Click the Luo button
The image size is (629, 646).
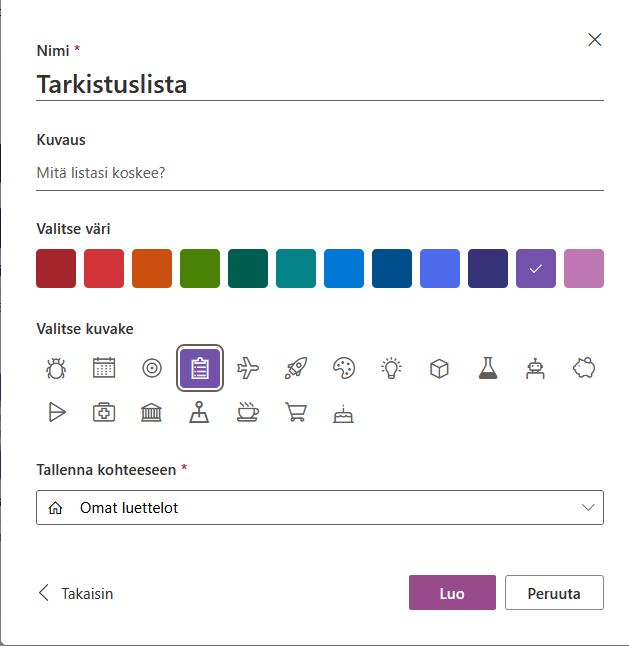452,593
